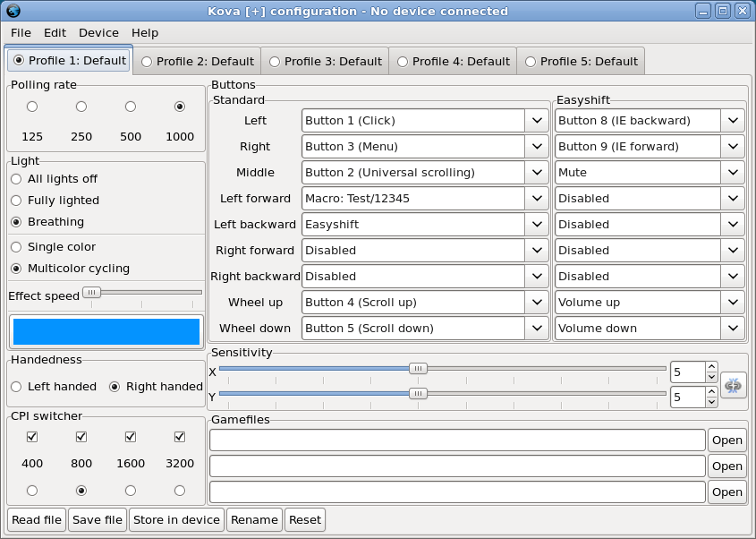Choose the 'Left handed' radio button
This screenshot has width=756, height=539.
point(16,387)
